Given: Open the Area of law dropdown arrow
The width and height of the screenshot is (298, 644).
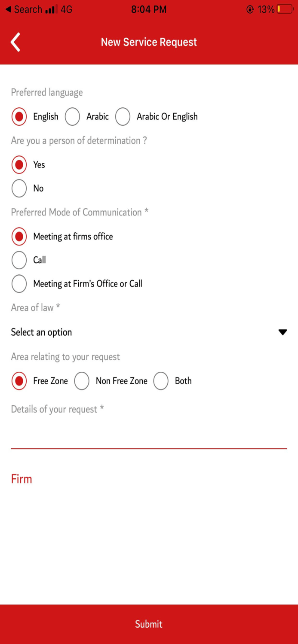Looking at the screenshot, I should (x=283, y=332).
